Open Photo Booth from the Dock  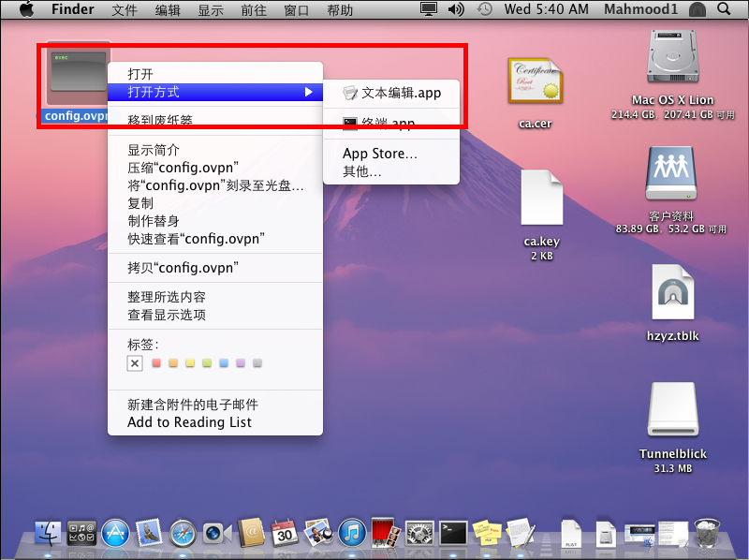(x=386, y=532)
